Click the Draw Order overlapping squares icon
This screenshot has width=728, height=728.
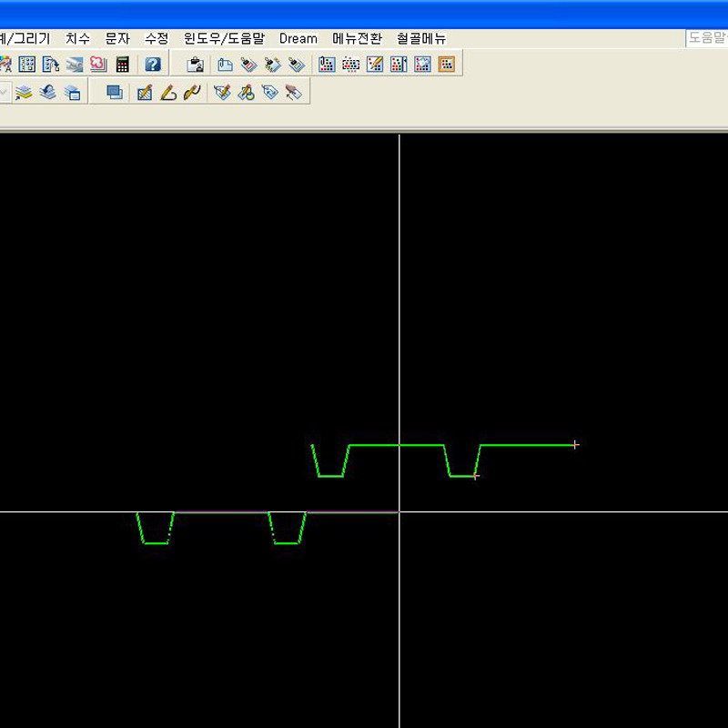(115, 93)
